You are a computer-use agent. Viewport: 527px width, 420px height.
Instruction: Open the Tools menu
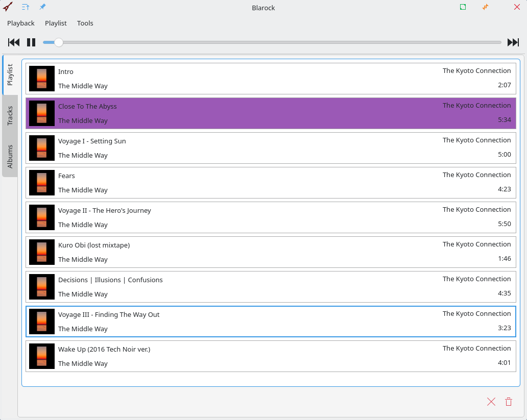pos(85,23)
